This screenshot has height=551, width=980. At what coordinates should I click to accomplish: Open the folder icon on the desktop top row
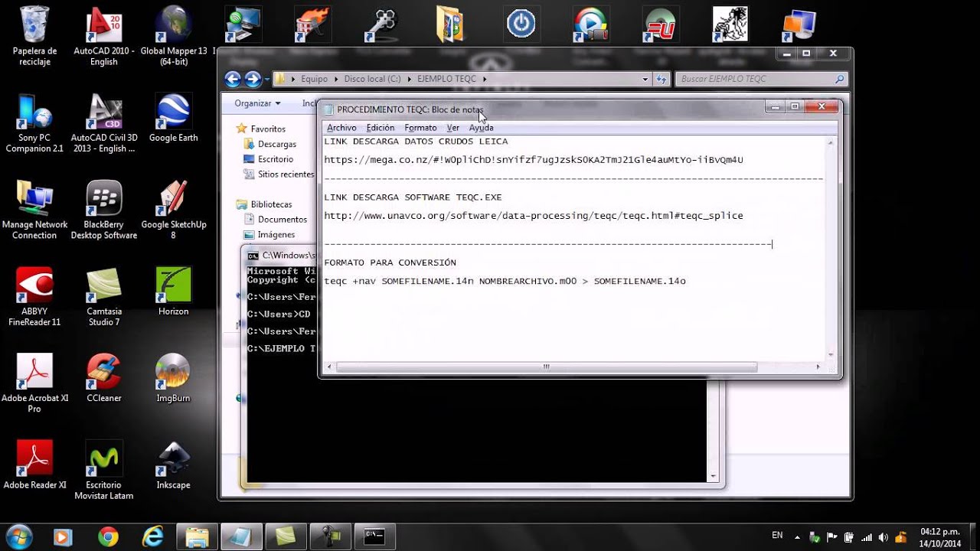click(x=451, y=24)
